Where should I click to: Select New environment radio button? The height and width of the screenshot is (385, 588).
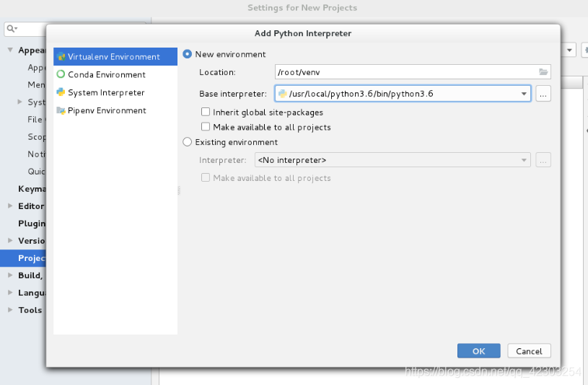coord(187,54)
